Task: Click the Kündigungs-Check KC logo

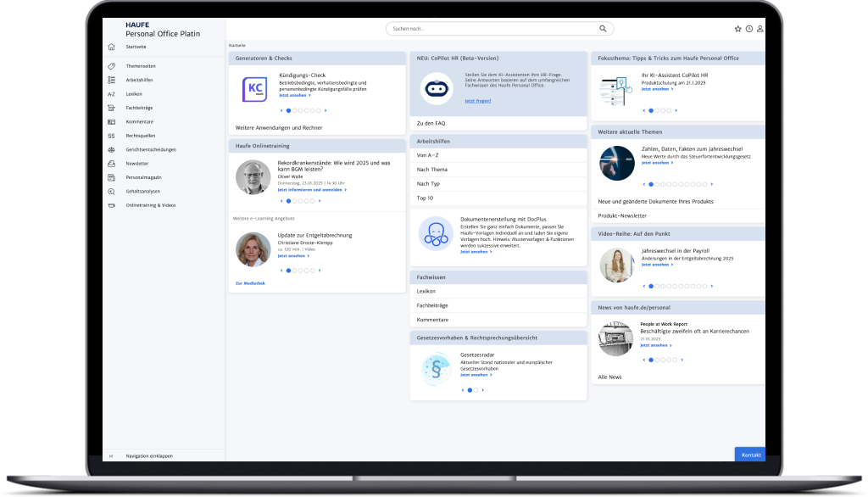Action: click(253, 89)
